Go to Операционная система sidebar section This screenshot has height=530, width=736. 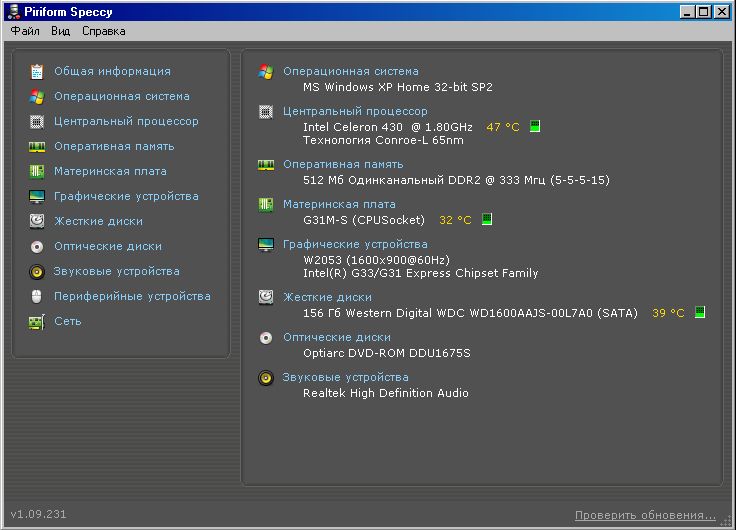point(122,96)
